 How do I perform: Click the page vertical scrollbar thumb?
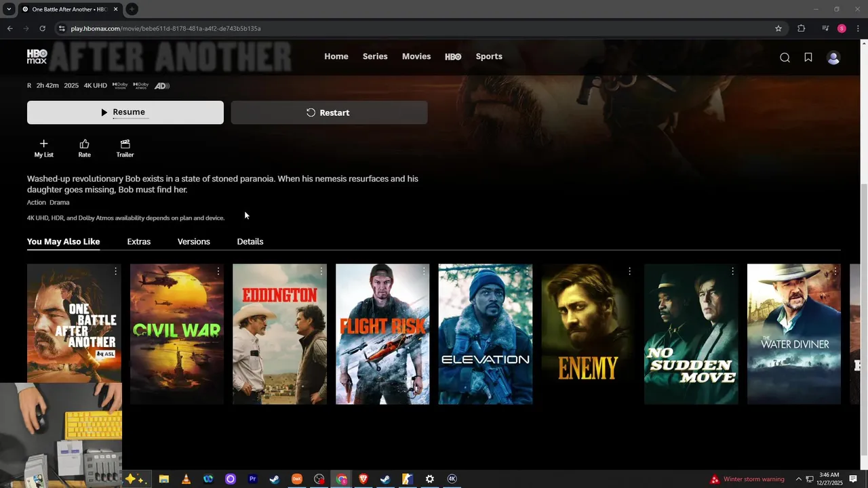pos(864,319)
